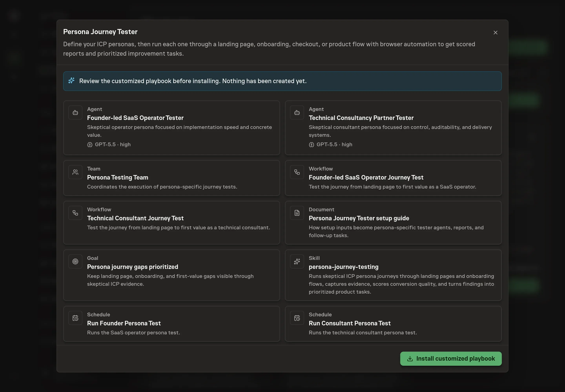Close the Persona Journey Tester dialog

click(x=495, y=32)
